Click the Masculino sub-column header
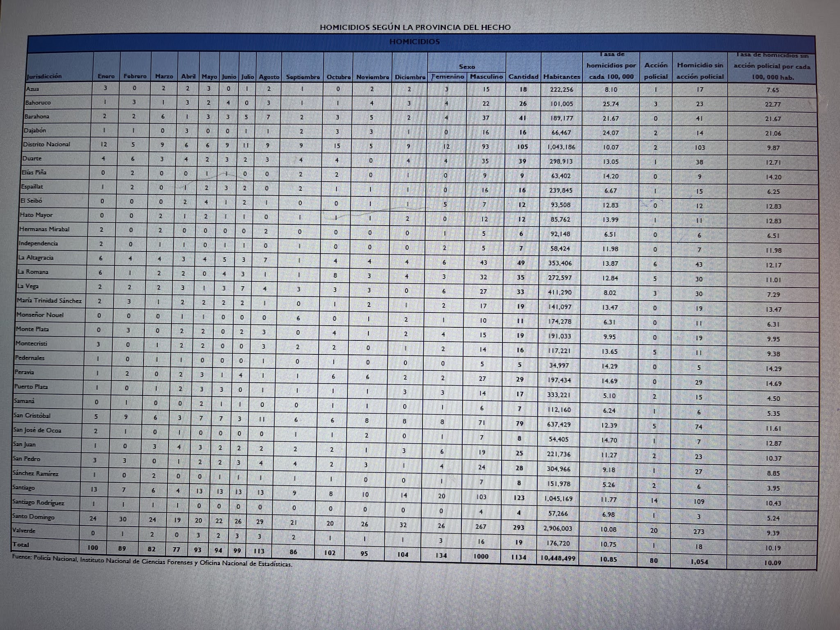 point(486,77)
